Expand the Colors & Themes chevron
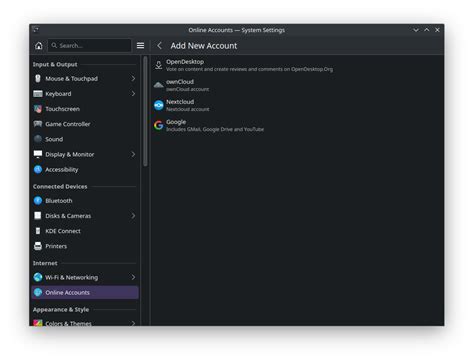 click(133, 323)
